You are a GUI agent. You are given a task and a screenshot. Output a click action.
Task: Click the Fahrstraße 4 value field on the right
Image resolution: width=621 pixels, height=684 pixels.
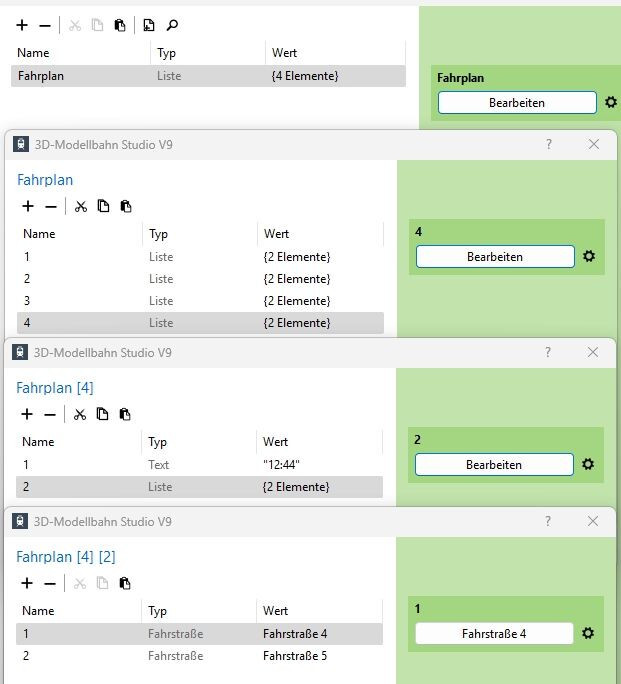pos(494,633)
